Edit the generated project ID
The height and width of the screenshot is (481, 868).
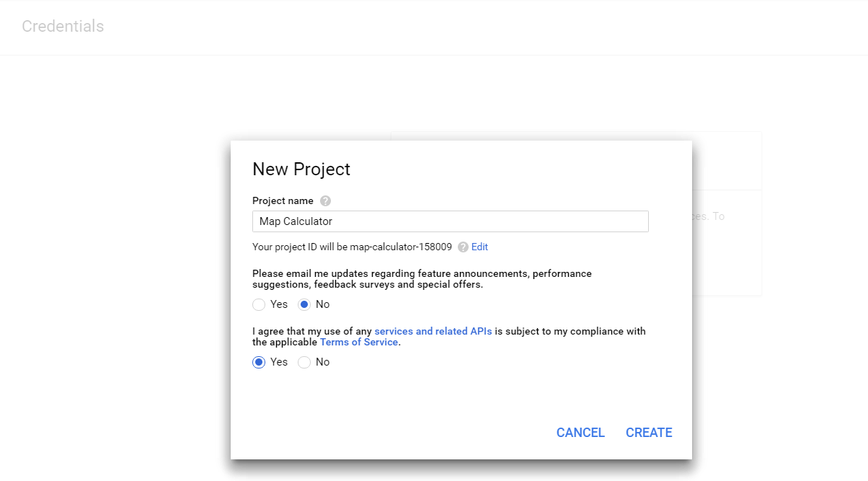click(479, 247)
